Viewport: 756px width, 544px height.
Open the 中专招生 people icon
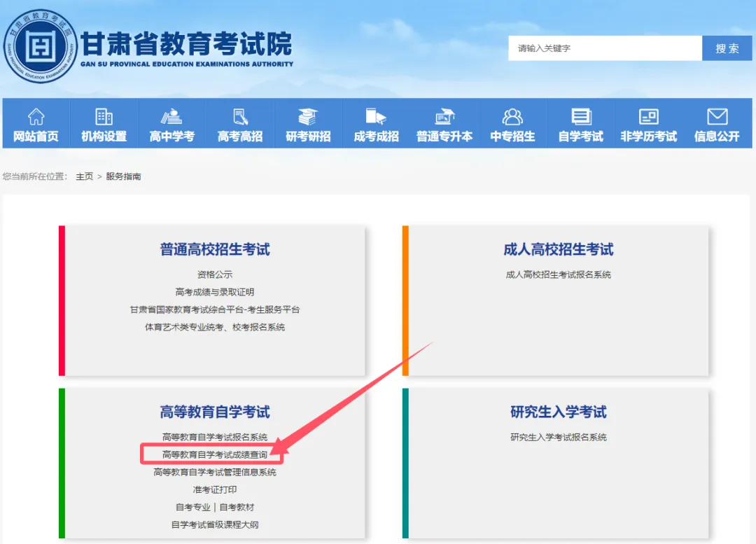(x=512, y=116)
